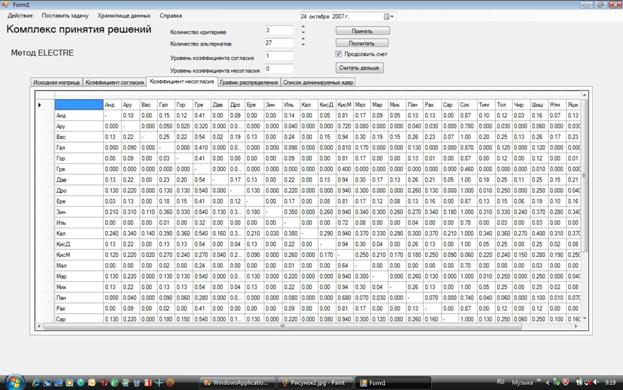623x390 pixels.
Task: Select the "Анд" column header
Action: click(112, 105)
